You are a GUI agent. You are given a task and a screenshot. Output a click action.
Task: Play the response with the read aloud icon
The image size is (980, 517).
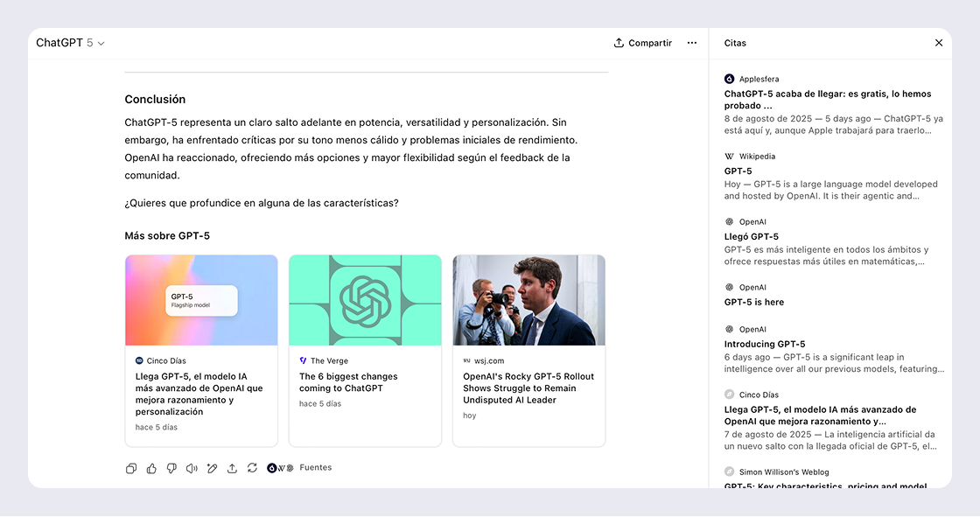click(x=192, y=468)
